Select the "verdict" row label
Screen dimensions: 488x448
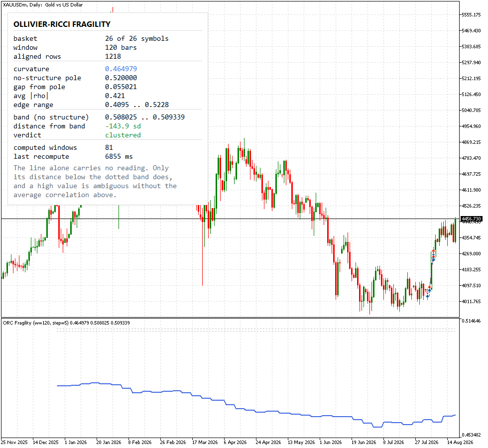27,135
